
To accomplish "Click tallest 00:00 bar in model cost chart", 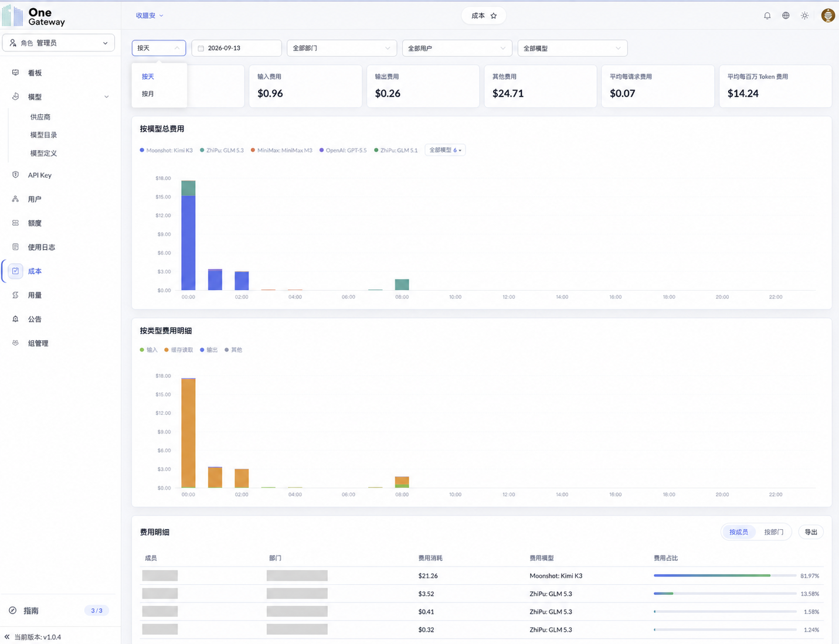I will pos(188,236).
